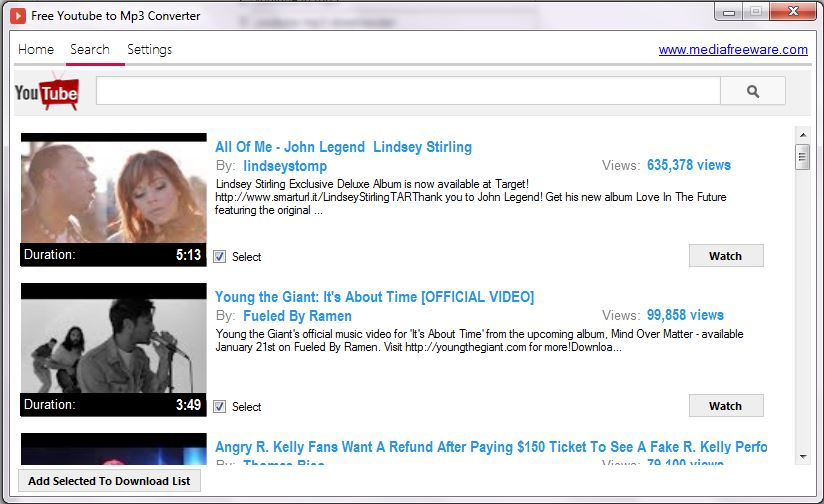Click the Lindsey Stirling Deluxe Album description
This screenshot has height=504, width=824.
click(471, 197)
